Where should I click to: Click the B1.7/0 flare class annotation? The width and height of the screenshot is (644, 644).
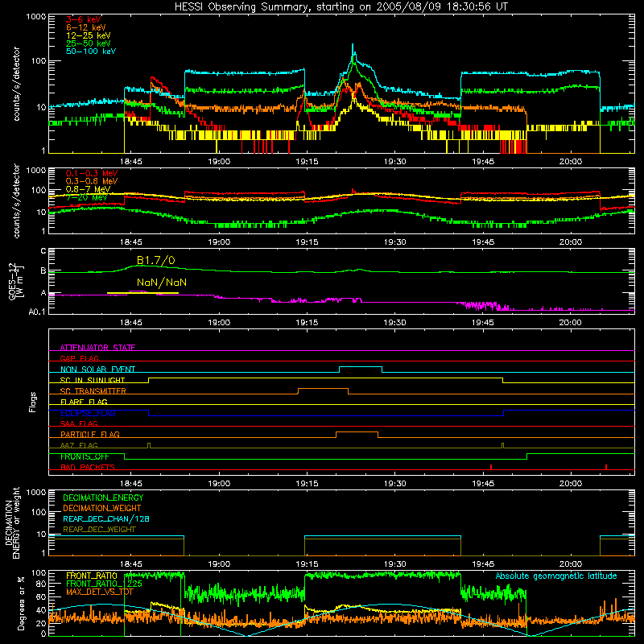pos(155,260)
